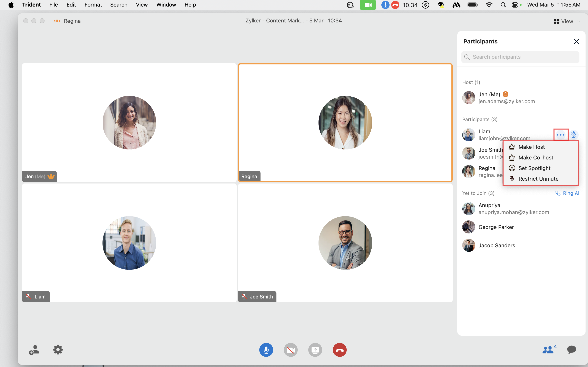
Task: Select Restrict Unmute for Liam
Action: 538,179
